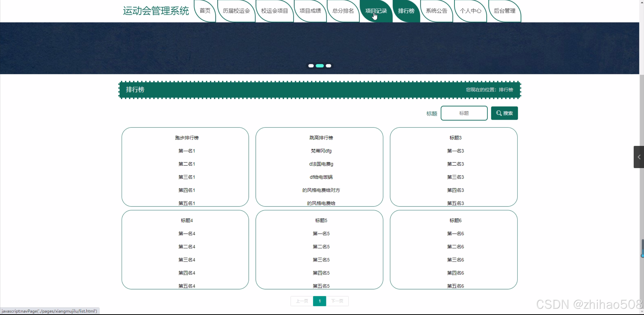Image resolution: width=644 pixels, height=315 pixels.
Task: Switch to 项目成绩 tab
Action: coord(310,11)
